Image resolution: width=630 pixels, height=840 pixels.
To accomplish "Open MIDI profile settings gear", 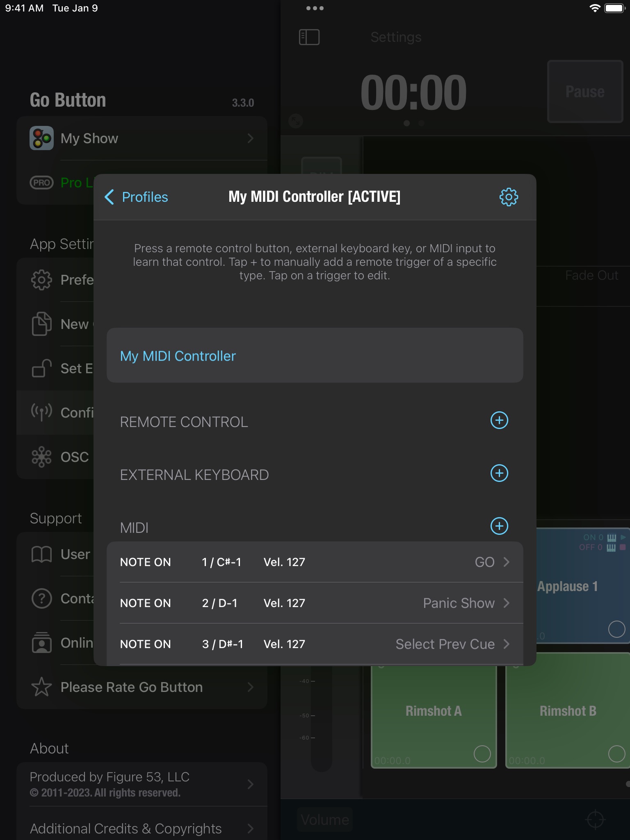I will pyautogui.click(x=509, y=197).
